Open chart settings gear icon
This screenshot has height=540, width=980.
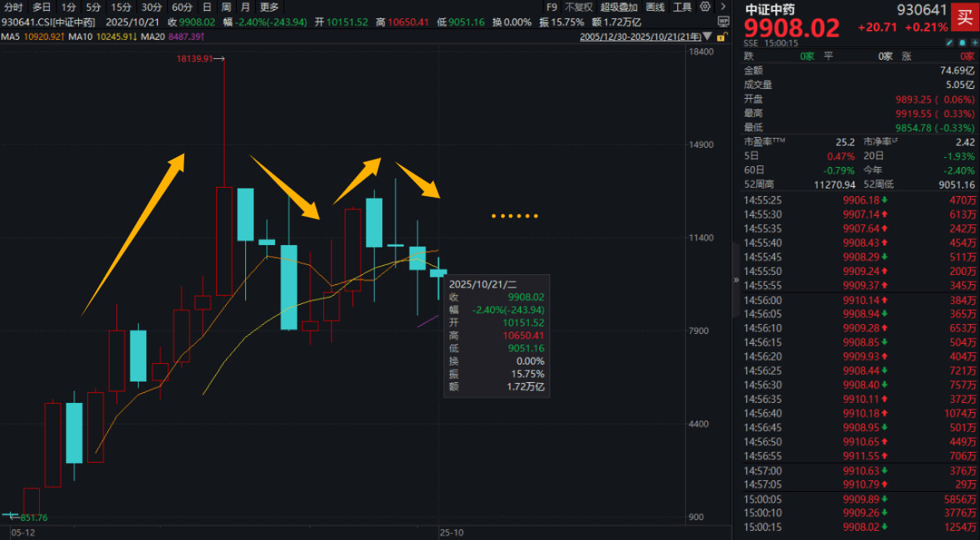point(705,7)
